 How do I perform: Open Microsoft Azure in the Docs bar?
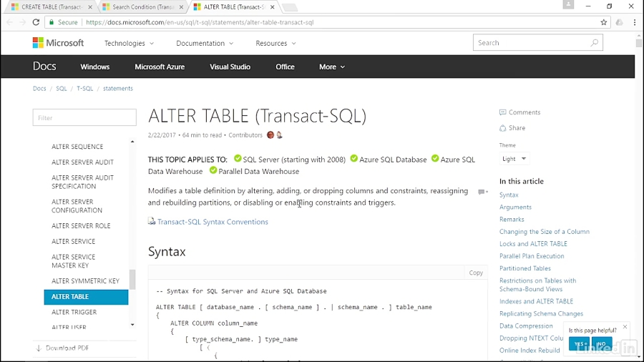point(160,67)
